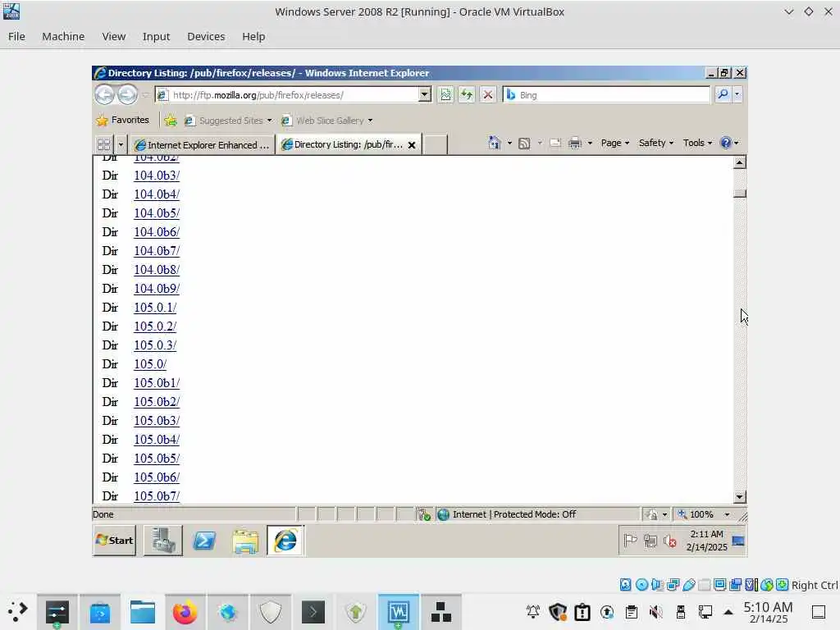Click the red Stop loading icon
The image size is (840, 630).
[x=487, y=95]
